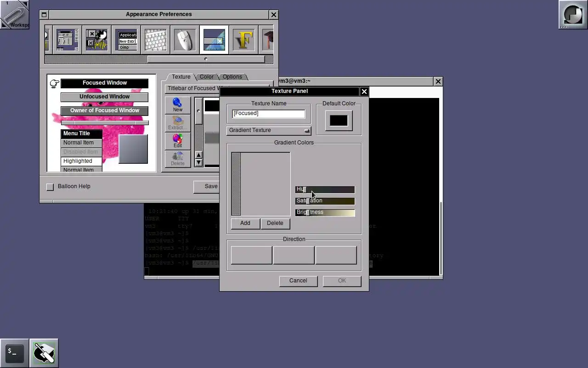Click the New texture button

pyautogui.click(x=178, y=105)
